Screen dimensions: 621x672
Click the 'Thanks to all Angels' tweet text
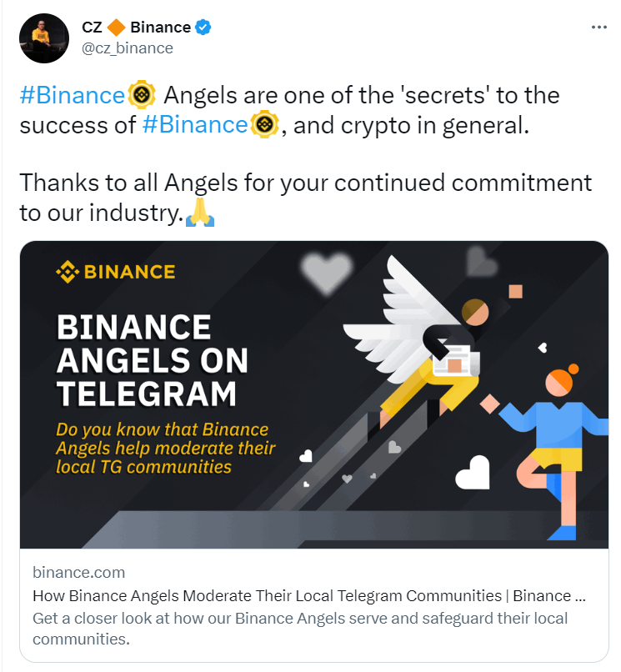click(x=306, y=198)
